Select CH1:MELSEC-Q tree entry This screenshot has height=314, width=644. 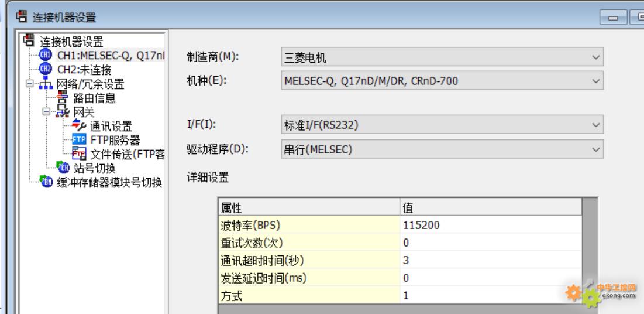pyautogui.click(x=111, y=56)
